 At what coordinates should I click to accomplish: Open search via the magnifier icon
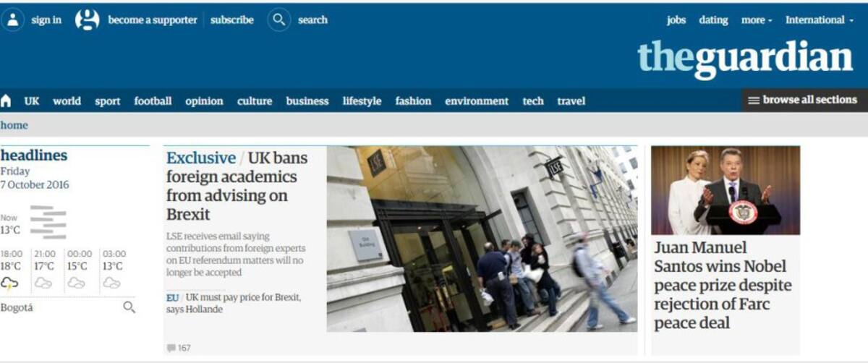[x=278, y=20]
